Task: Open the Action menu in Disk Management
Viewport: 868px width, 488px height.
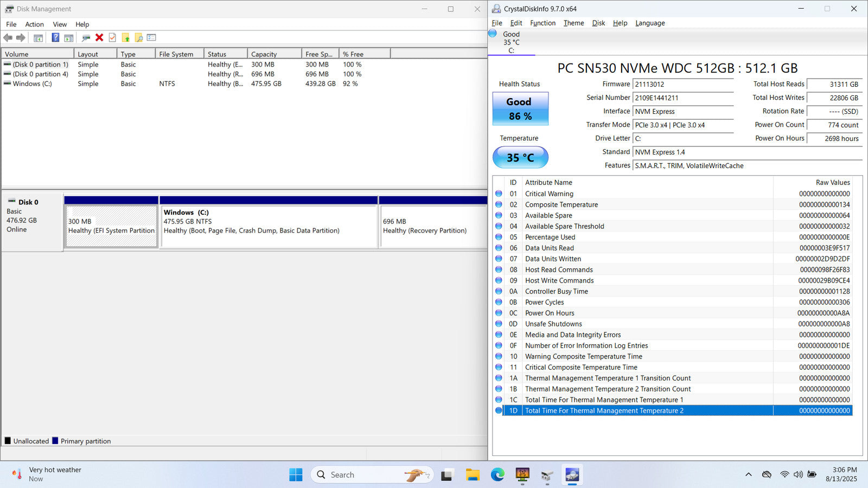Action: (34, 24)
